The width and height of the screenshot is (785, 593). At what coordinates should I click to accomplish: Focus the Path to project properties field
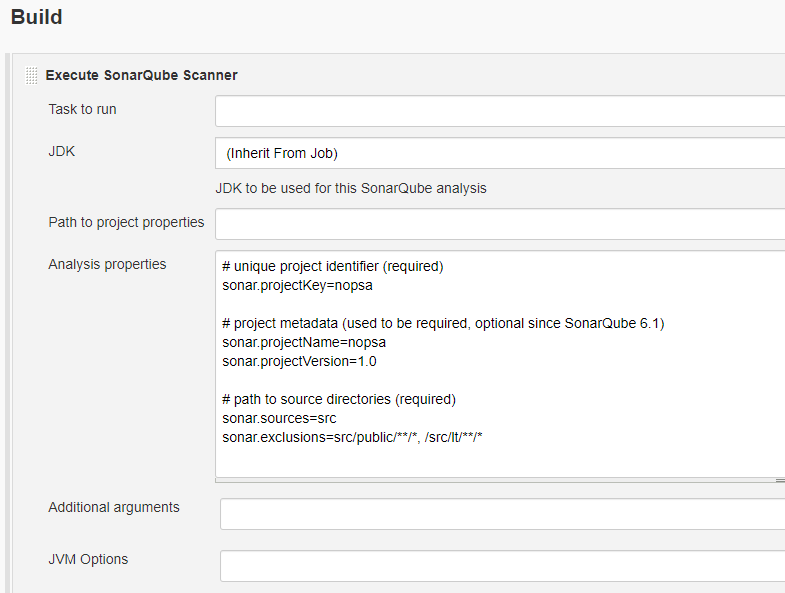click(x=500, y=224)
